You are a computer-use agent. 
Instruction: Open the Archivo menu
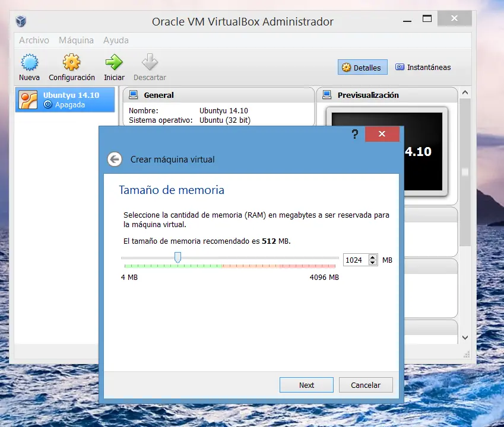34,40
